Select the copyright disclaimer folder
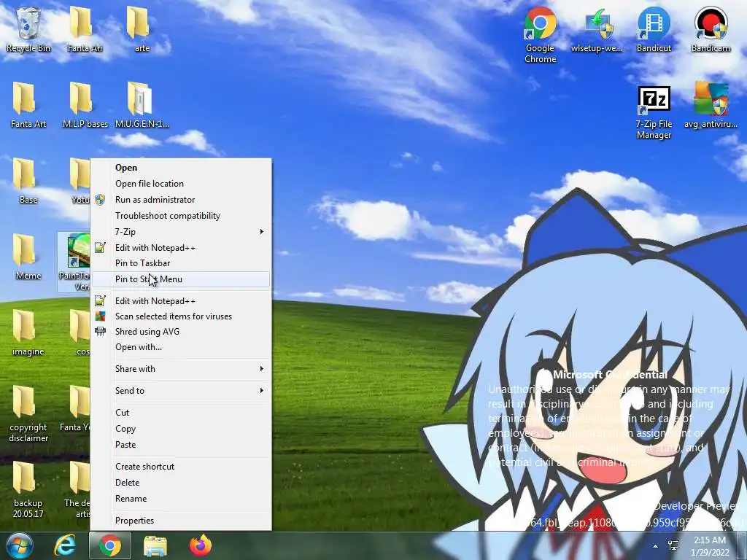Screen dimensions: 747x560 click(x=28, y=413)
